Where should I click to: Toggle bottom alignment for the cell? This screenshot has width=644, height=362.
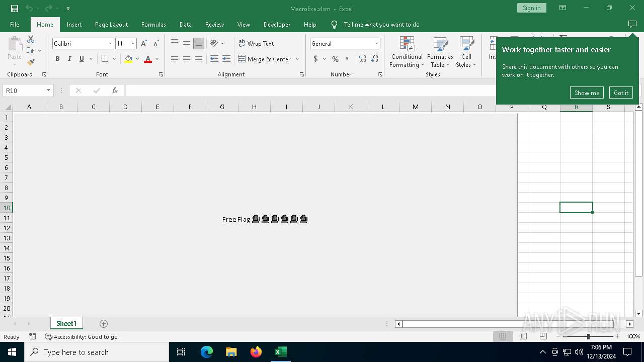pyautogui.click(x=199, y=44)
